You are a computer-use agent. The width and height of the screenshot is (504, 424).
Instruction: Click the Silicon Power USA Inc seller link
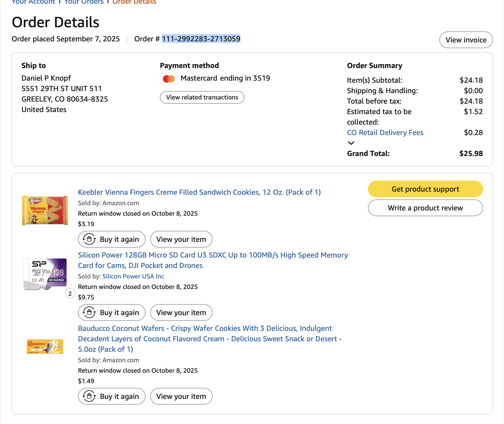click(x=133, y=276)
